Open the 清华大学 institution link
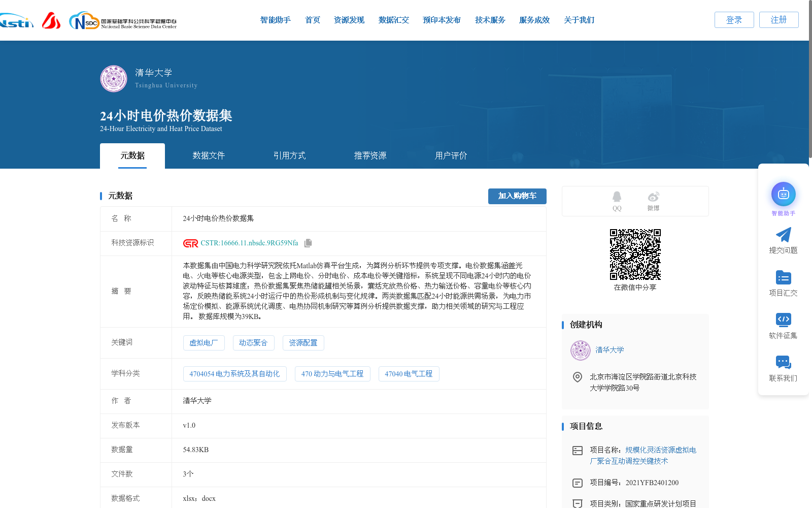 coord(611,350)
